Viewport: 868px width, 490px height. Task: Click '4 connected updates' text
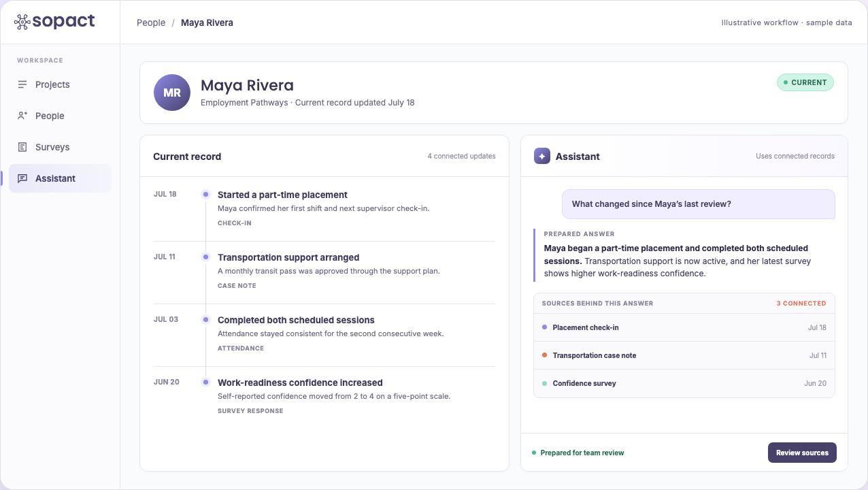(461, 157)
